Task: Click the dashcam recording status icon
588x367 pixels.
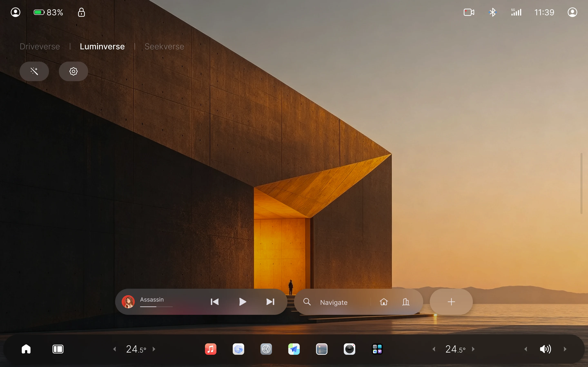Action: 469,12
